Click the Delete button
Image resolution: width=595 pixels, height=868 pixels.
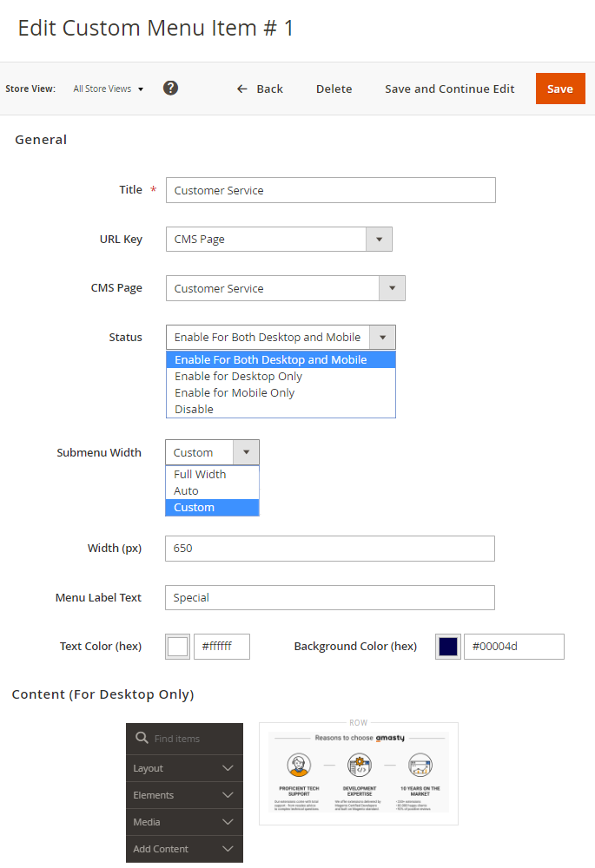pos(334,89)
